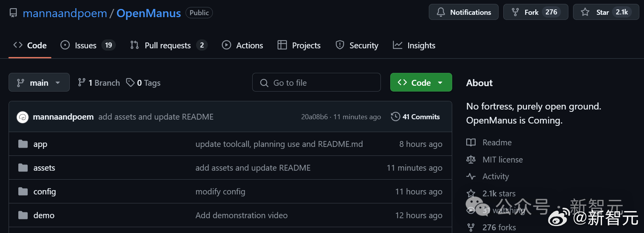Image resolution: width=644 pixels, height=233 pixels.
Task: Open the Insights tab
Action: click(414, 46)
